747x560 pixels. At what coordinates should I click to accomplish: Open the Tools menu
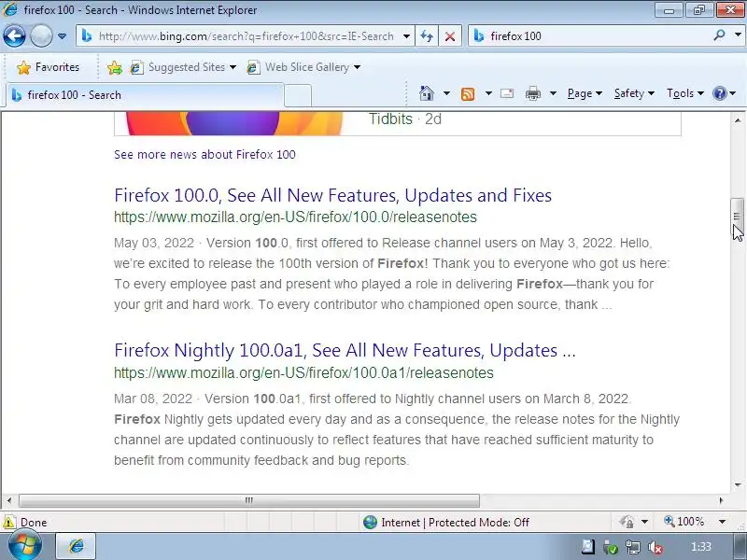tap(685, 93)
